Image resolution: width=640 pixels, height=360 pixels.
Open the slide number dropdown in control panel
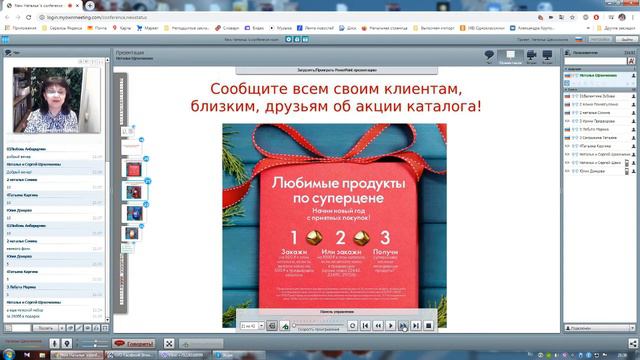tap(261, 326)
